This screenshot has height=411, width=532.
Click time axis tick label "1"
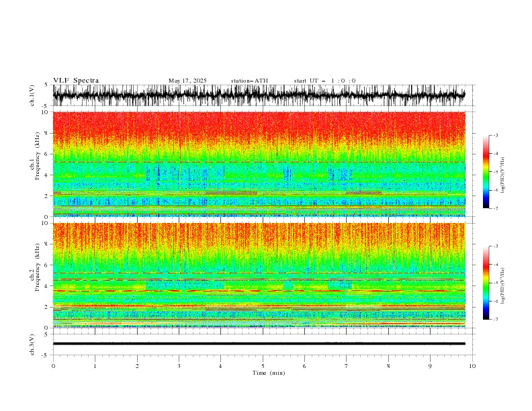(x=95, y=366)
